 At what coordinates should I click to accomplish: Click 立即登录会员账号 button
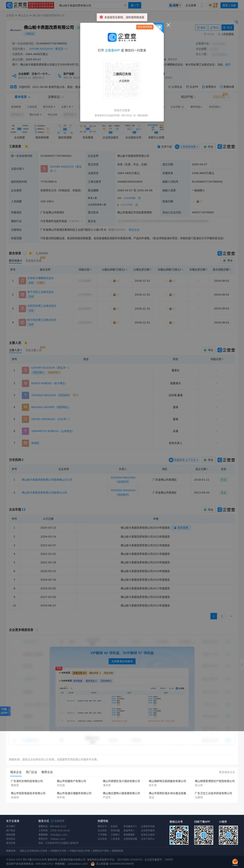[x=122, y=661]
